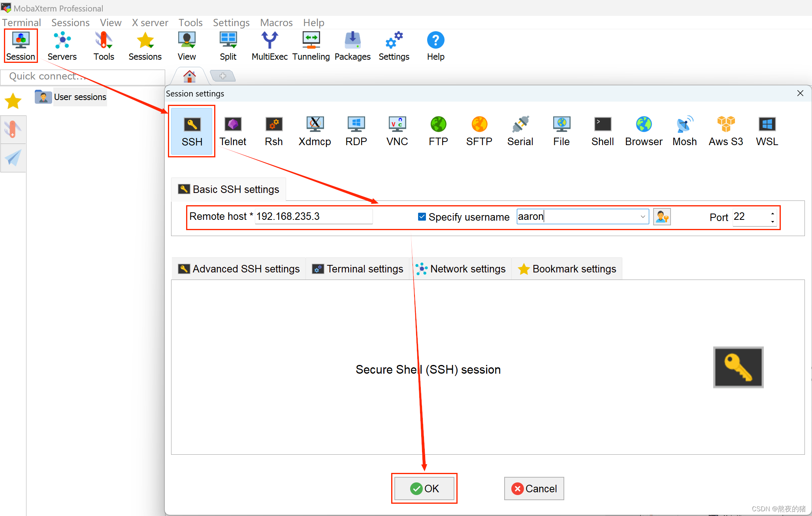Select the Split toolbar icon

[228, 46]
